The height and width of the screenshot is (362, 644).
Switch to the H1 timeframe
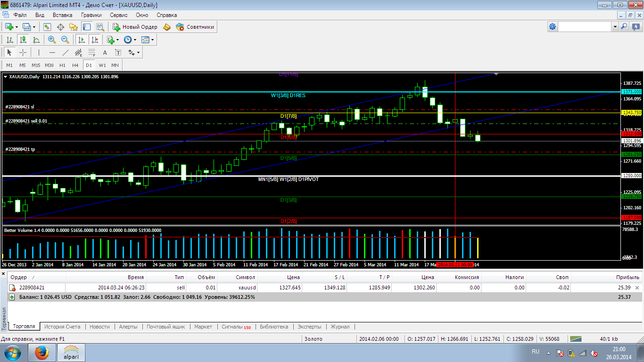coord(62,65)
